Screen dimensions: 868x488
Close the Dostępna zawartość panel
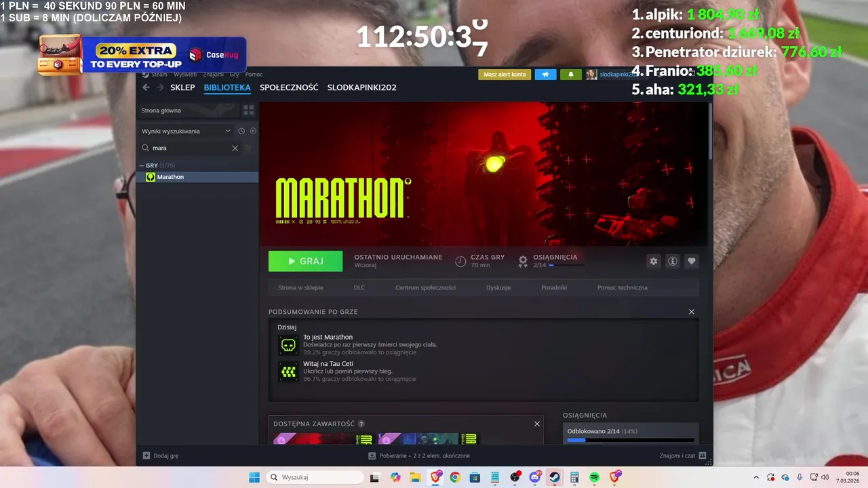[537, 424]
